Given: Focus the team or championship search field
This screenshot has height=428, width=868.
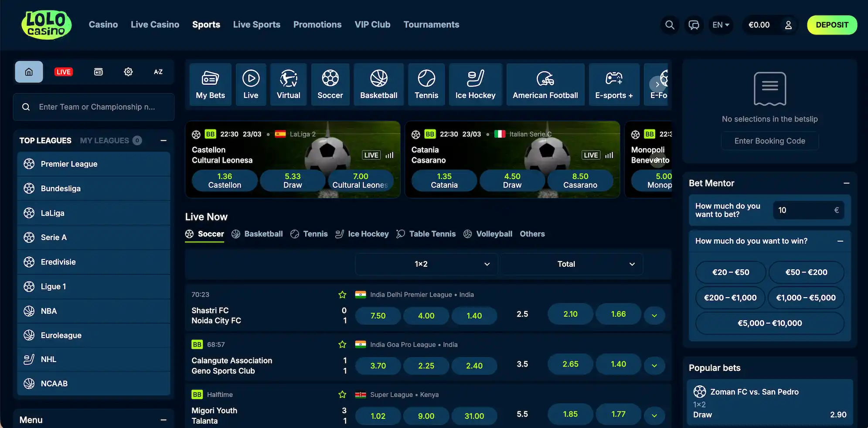Looking at the screenshot, I should [x=94, y=107].
